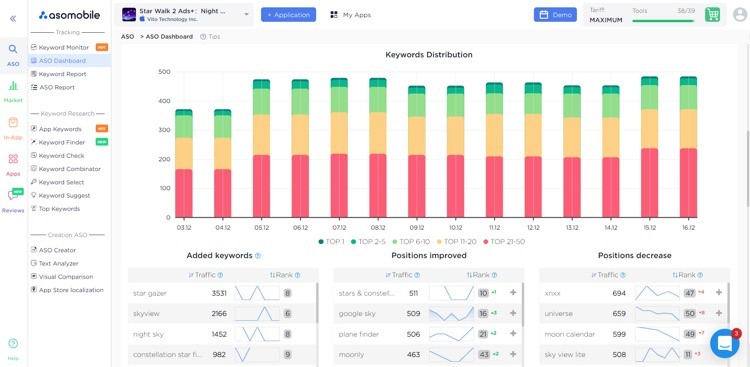Open the chat support bubble

click(725, 343)
